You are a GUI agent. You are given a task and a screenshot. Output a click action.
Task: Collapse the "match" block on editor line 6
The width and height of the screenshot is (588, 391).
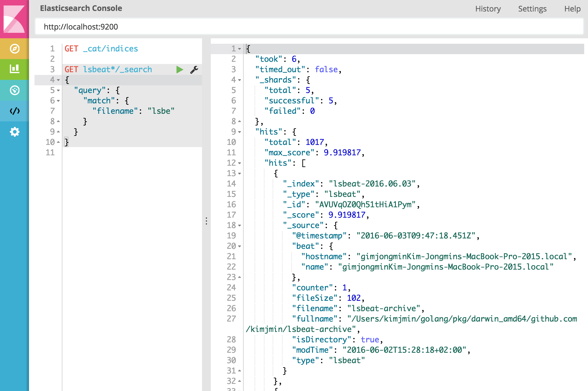[x=58, y=101]
